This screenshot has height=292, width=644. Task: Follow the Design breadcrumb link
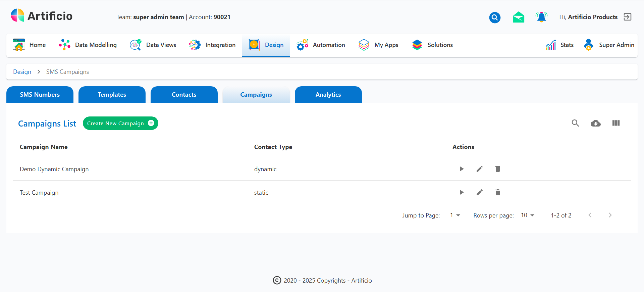pyautogui.click(x=22, y=72)
